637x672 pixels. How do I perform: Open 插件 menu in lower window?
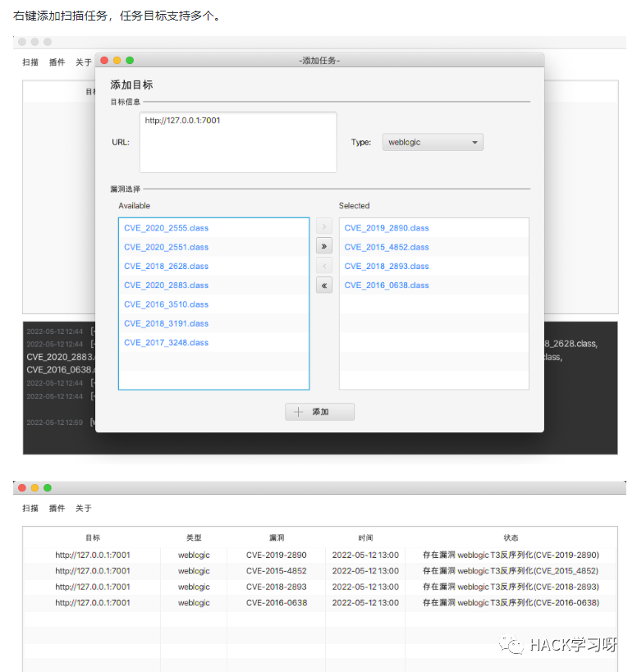[57, 508]
